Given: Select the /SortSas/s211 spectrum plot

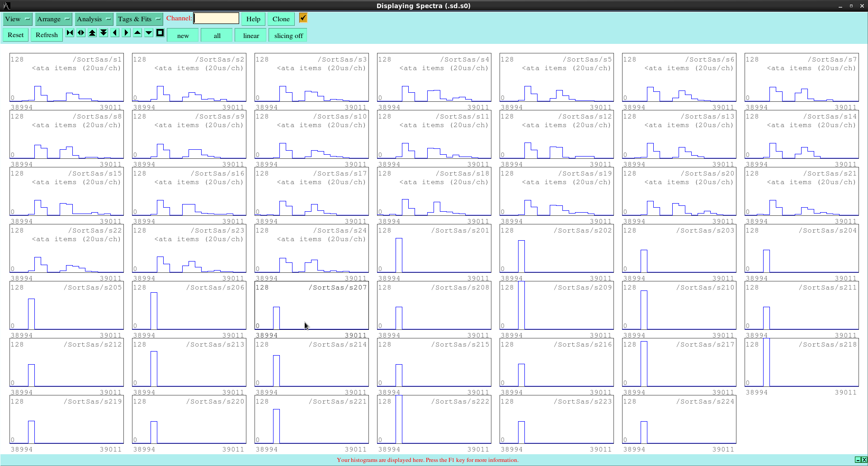Looking at the screenshot, I should (x=802, y=305).
